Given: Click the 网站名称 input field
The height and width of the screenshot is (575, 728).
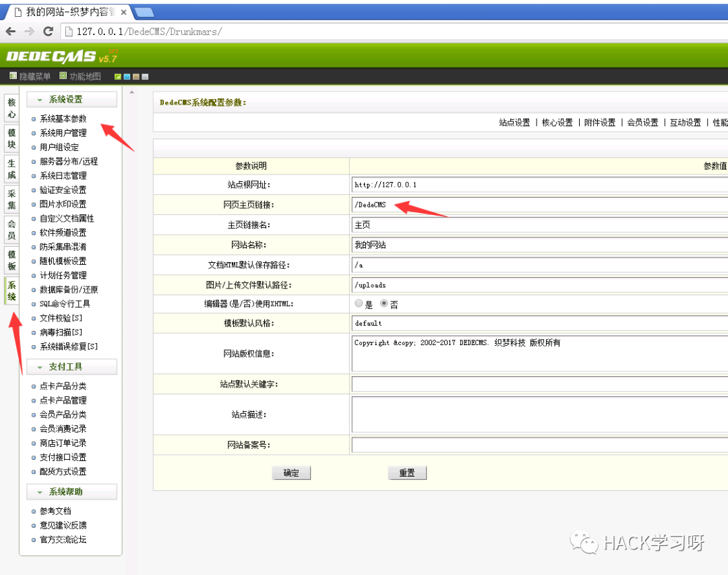Looking at the screenshot, I should coord(539,245).
